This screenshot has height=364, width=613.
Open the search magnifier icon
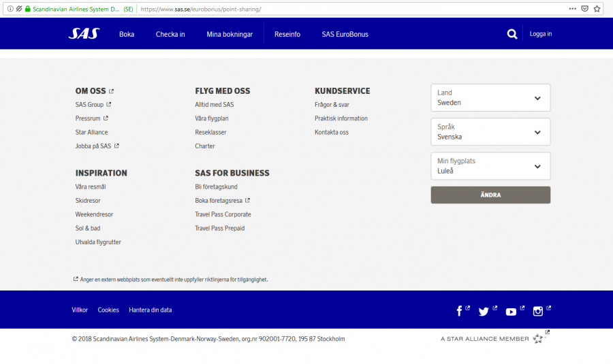[x=512, y=34]
